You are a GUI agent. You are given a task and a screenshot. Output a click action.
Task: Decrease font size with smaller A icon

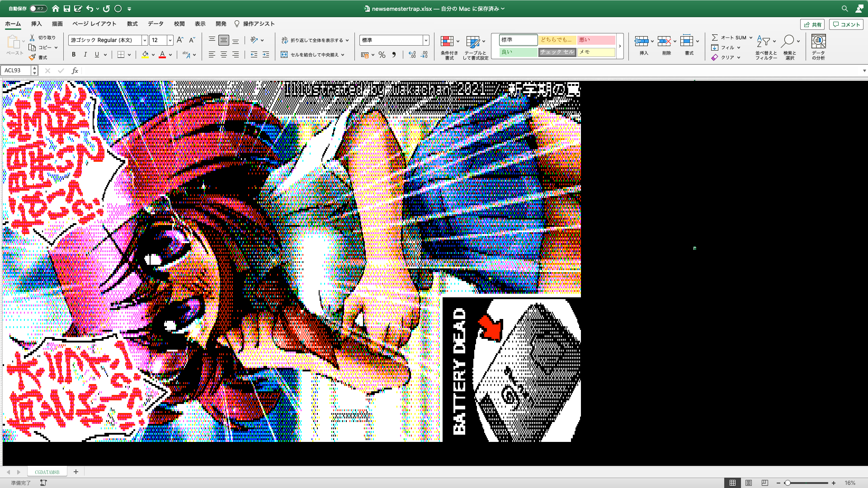click(x=192, y=40)
